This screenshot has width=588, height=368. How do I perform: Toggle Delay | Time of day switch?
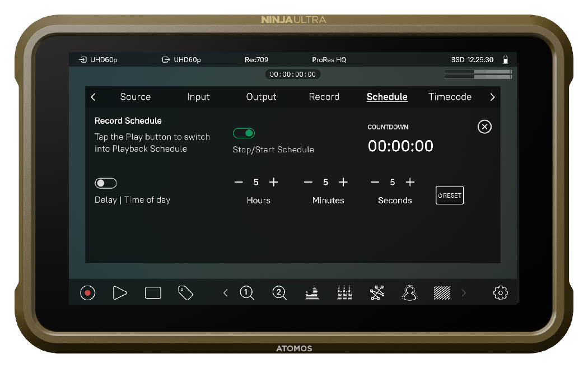click(106, 183)
